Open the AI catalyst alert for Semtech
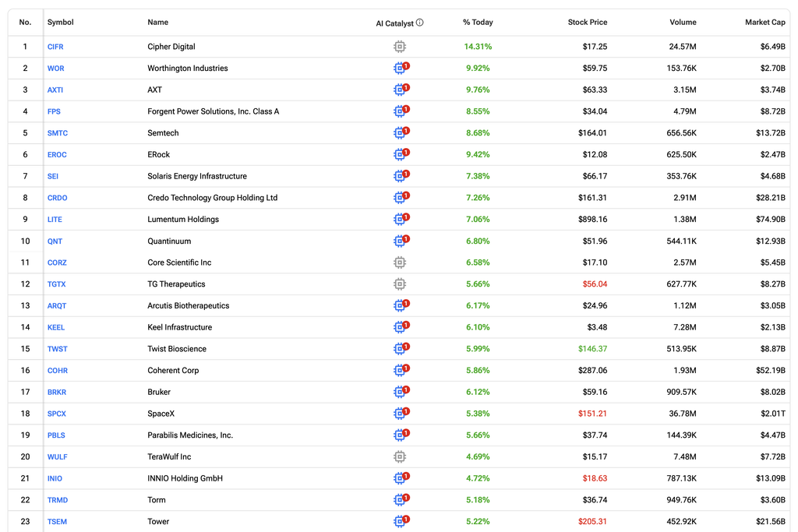This screenshot has width=798, height=532. pyautogui.click(x=401, y=132)
